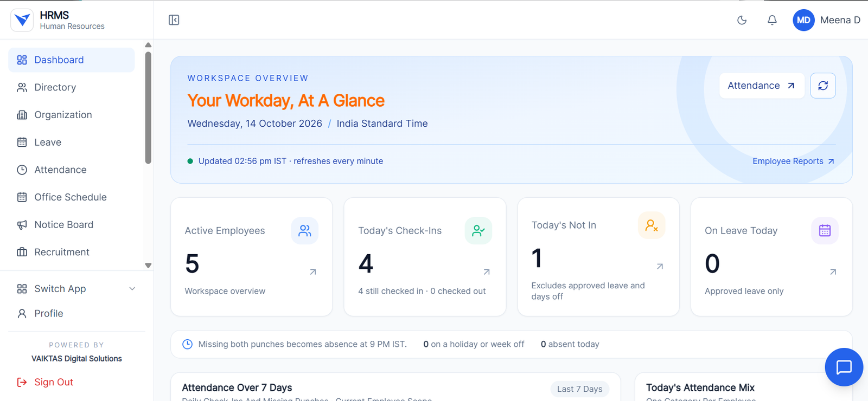Open the Directory page
This screenshot has height=401, width=868.
(72, 87)
